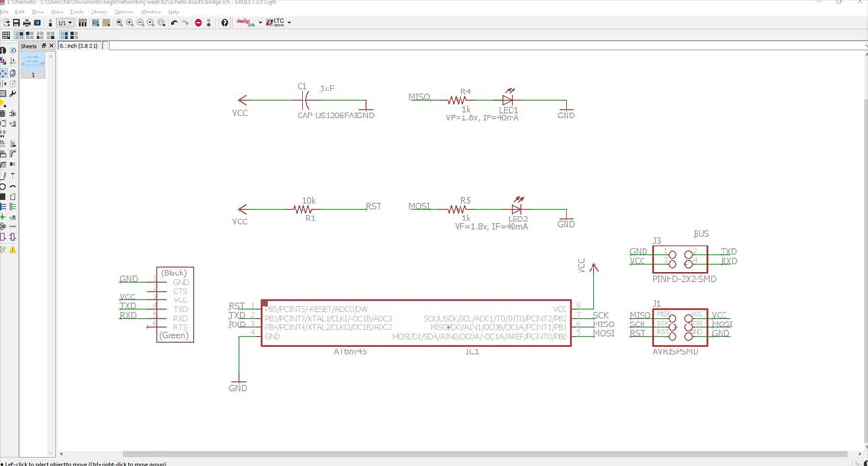This screenshot has height=466, width=868.
Task: Select the Junction tool
Action: 3,217
